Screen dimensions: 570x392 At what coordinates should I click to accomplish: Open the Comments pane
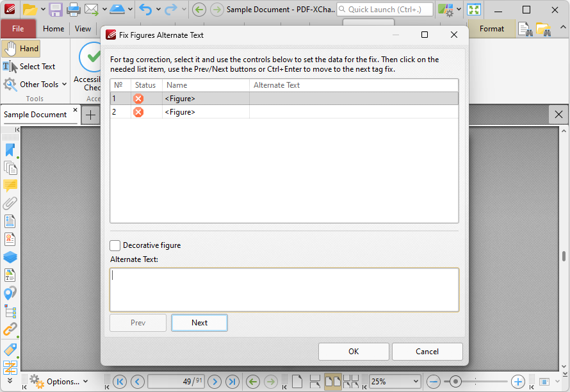click(10, 186)
